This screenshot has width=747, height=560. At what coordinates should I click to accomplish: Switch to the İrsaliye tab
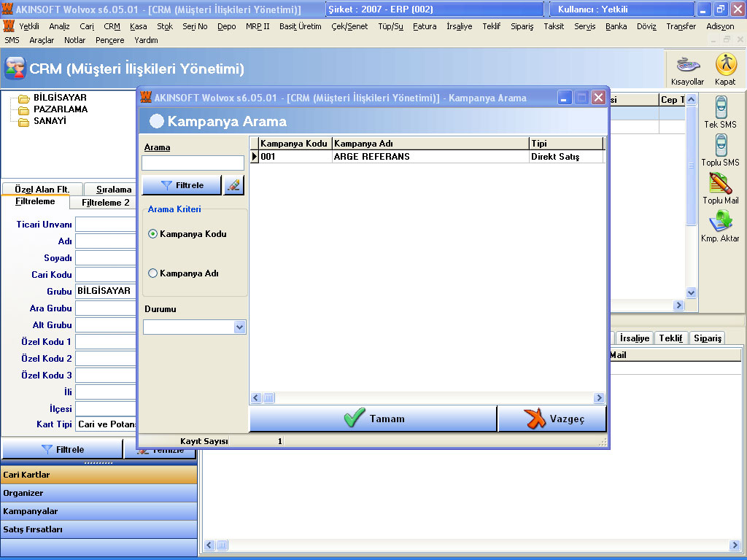[635, 338]
